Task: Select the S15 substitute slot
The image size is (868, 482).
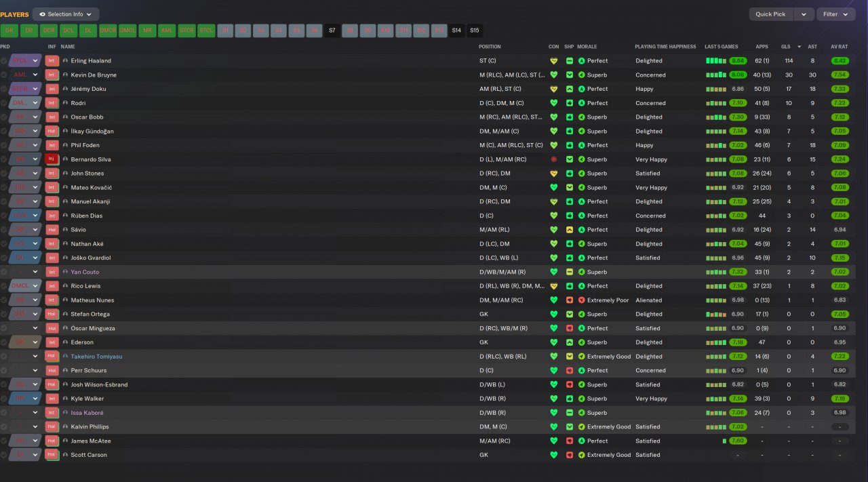Action: tap(475, 31)
